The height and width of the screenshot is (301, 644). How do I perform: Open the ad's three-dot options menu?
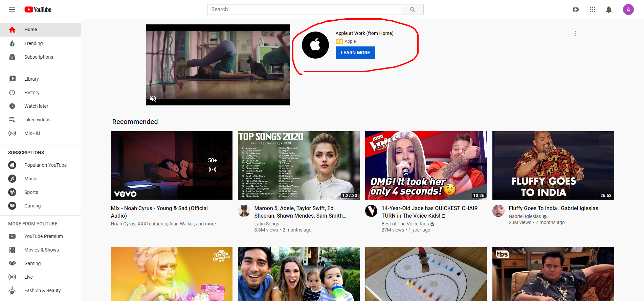(x=575, y=34)
